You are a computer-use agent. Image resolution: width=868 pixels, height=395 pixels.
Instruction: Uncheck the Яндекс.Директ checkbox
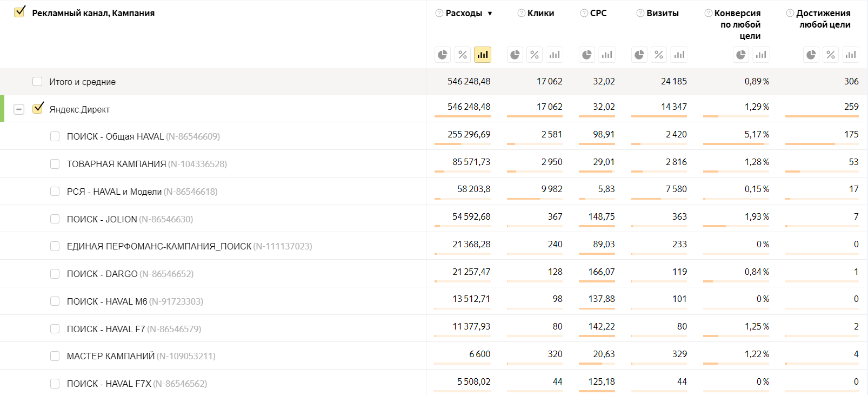(37, 108)
